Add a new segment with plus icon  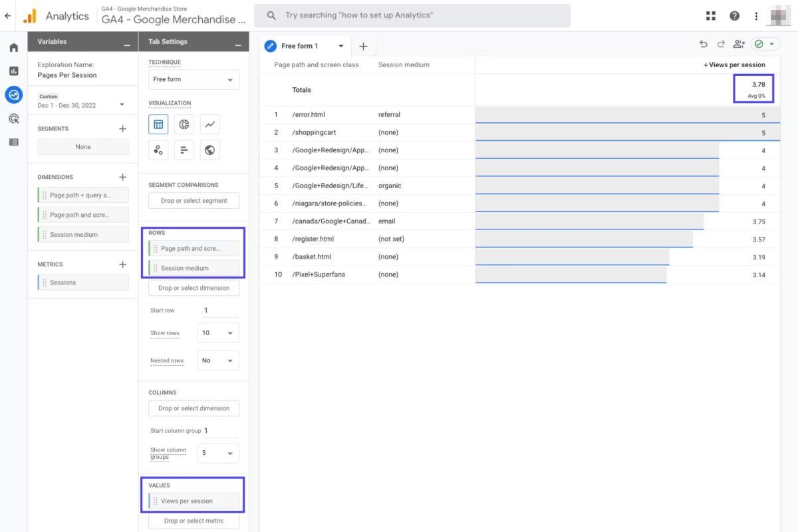[122, 129]
